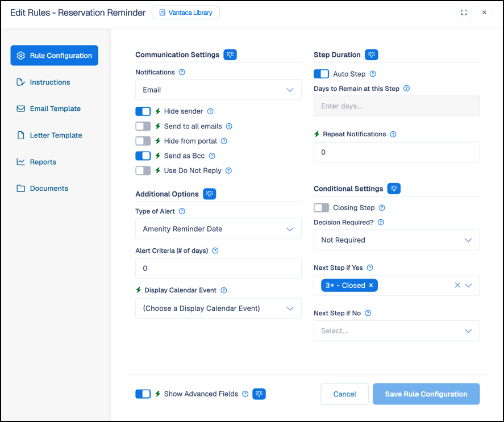
Task: Open Send as Bcc help icon
Action: point(212,156)
